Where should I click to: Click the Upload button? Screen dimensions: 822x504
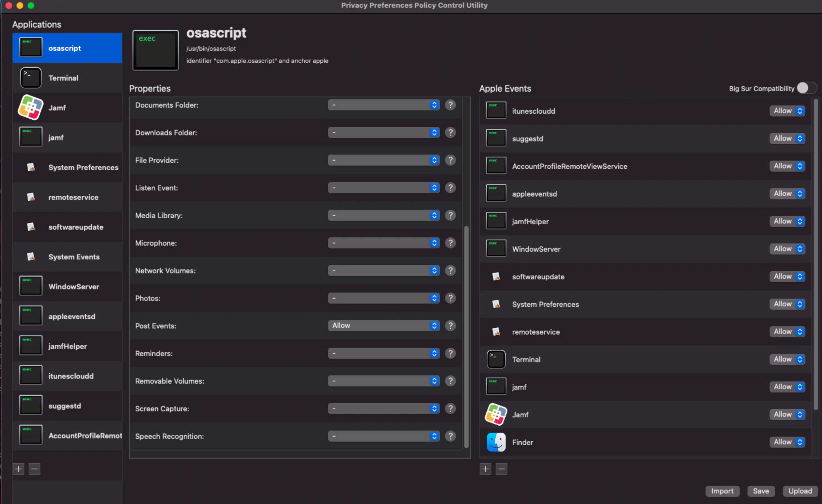tap(800, 491)
